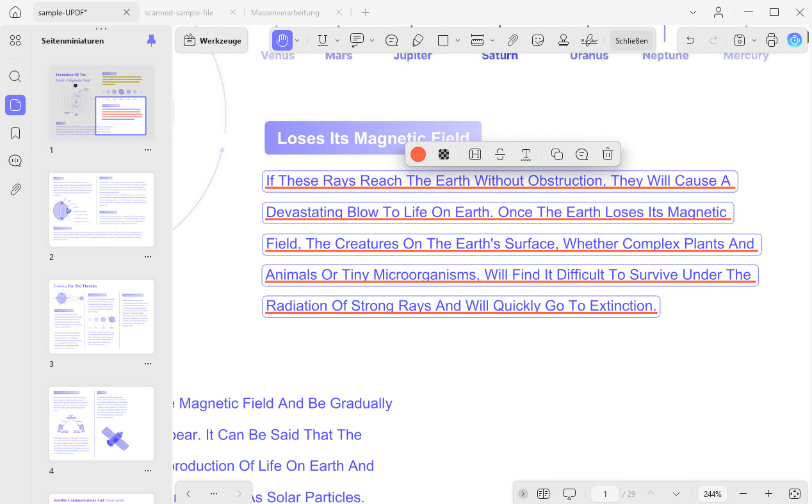
Task: Print the document
Action: (x=772, y=40)
